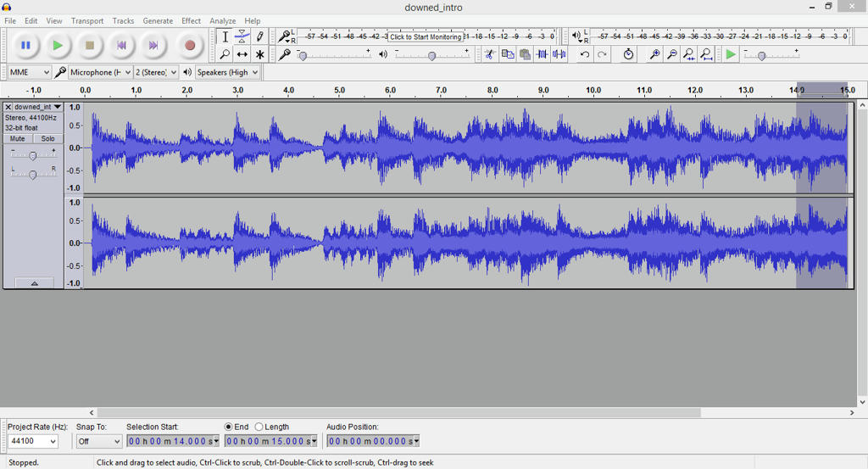Viewport: 868px width, 469px height.
Task: Choose the Multi-Tool asterisk mode
Action: tap(259, 54)
